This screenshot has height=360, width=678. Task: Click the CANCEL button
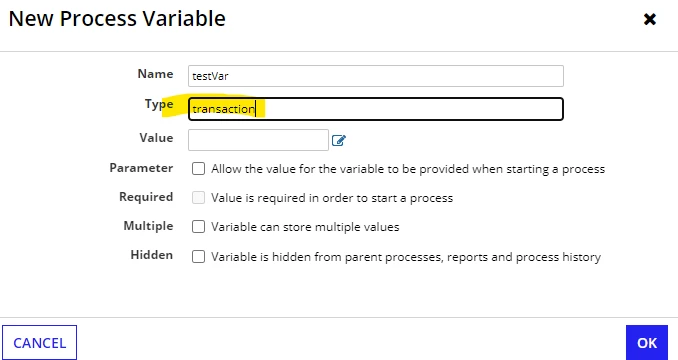coord(39,343)
